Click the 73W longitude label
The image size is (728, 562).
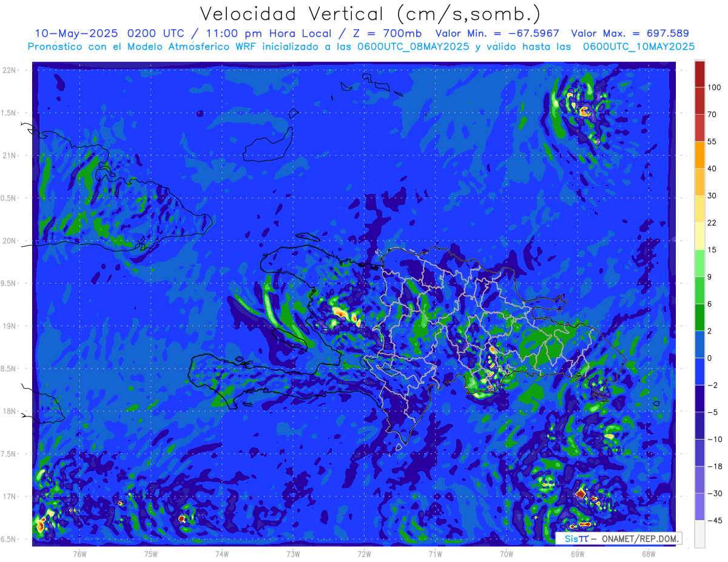(293, 554)
